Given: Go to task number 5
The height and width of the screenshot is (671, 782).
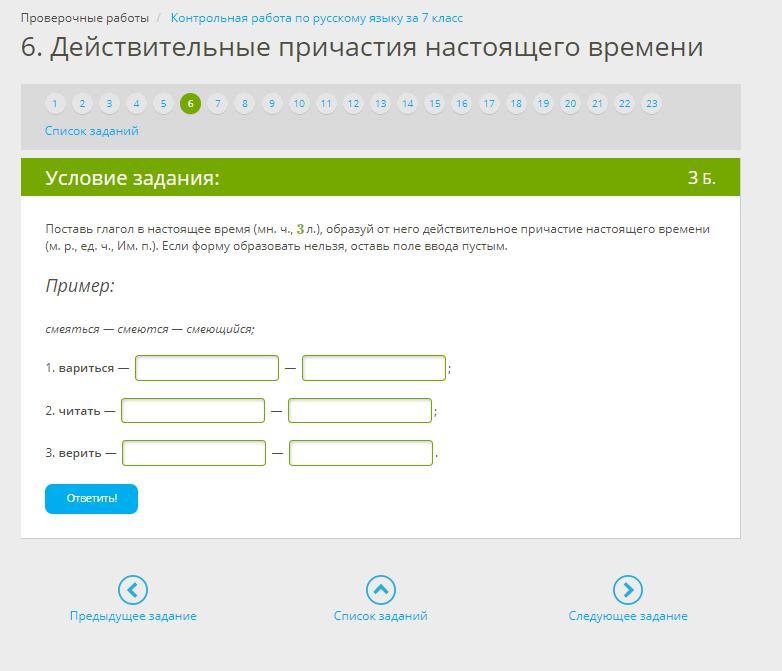Looking at the screenshot, I should [164, 104].
